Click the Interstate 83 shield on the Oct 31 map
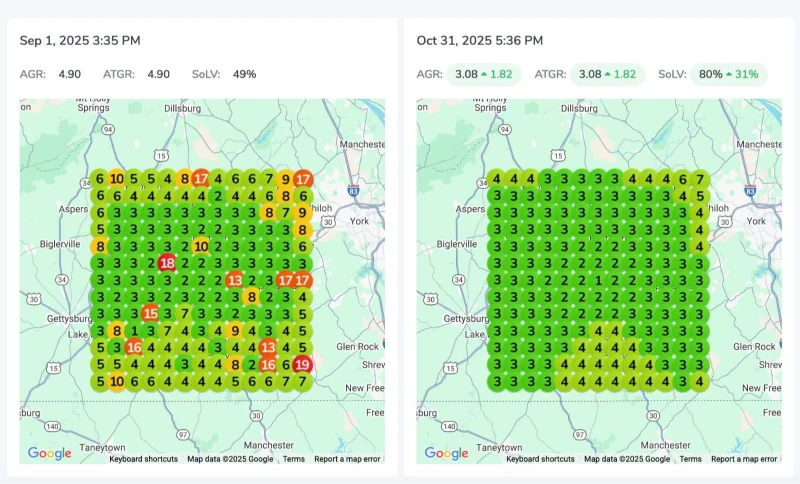 coord(750,191)
